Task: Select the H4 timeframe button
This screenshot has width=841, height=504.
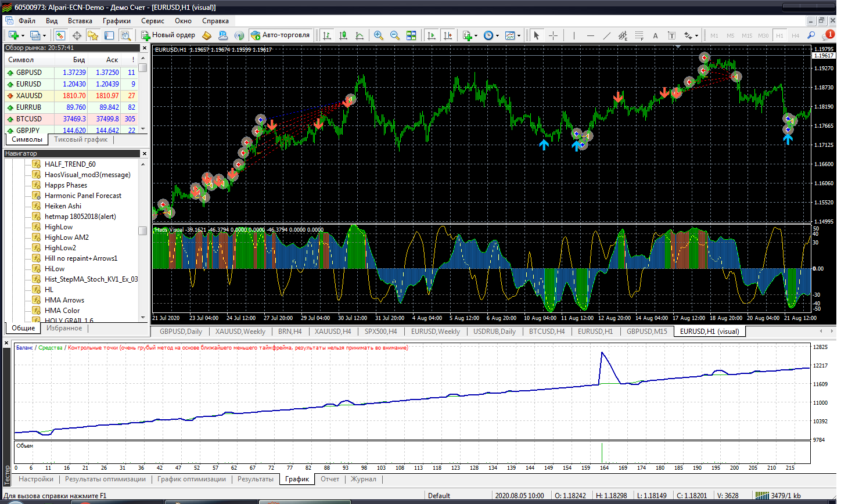Action: coord(795,35)
